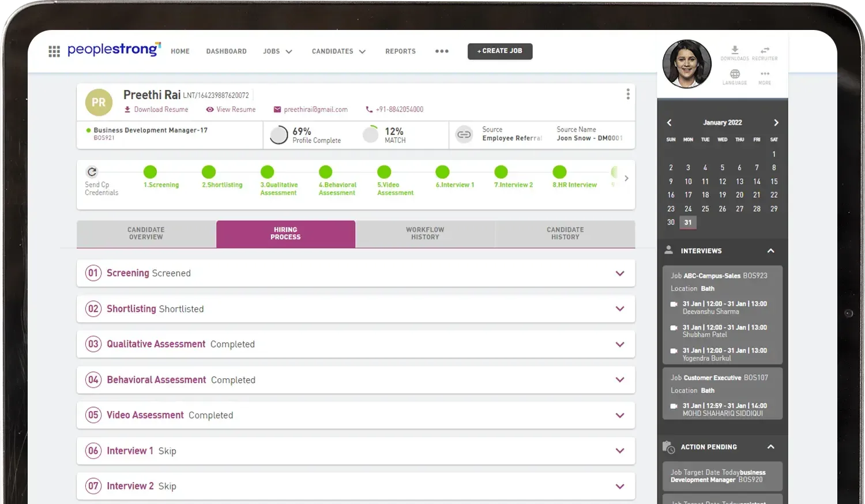Open the apps grid icon beside the logo
This screenshot has width=865, height=504.
coord(54,51)
